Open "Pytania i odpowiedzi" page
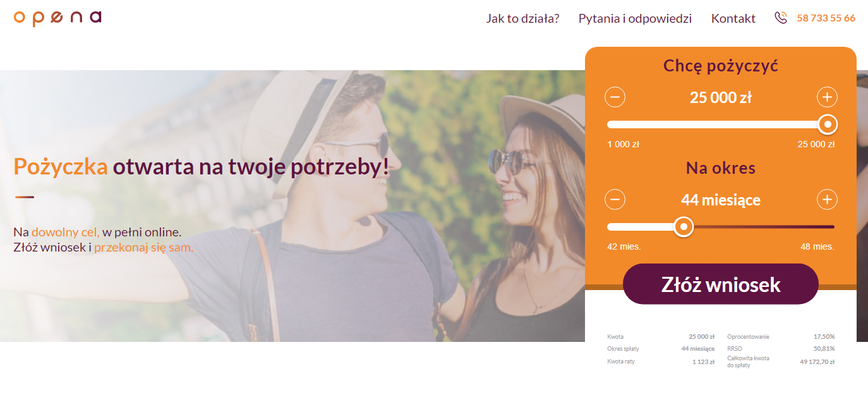868x395 pixels. click(x=635, y=18)
